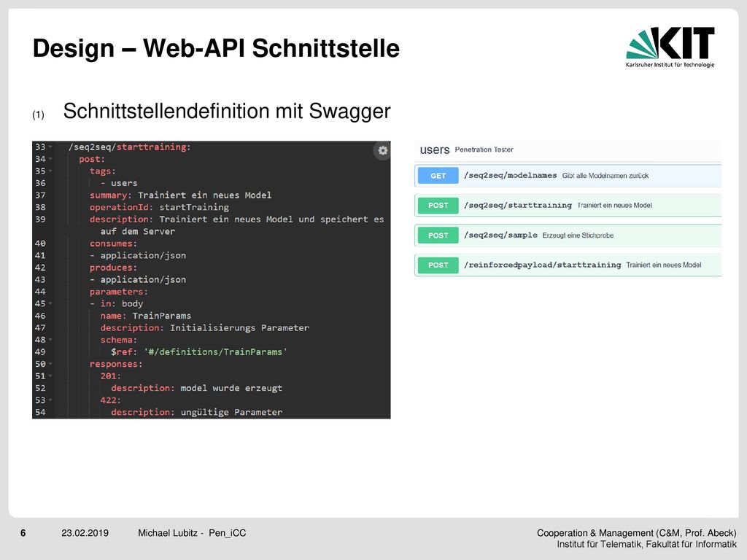Expand the GET /seq2seq/modelnames operation
This screenshot has height=560, width=747.
[x=568, y=176]
